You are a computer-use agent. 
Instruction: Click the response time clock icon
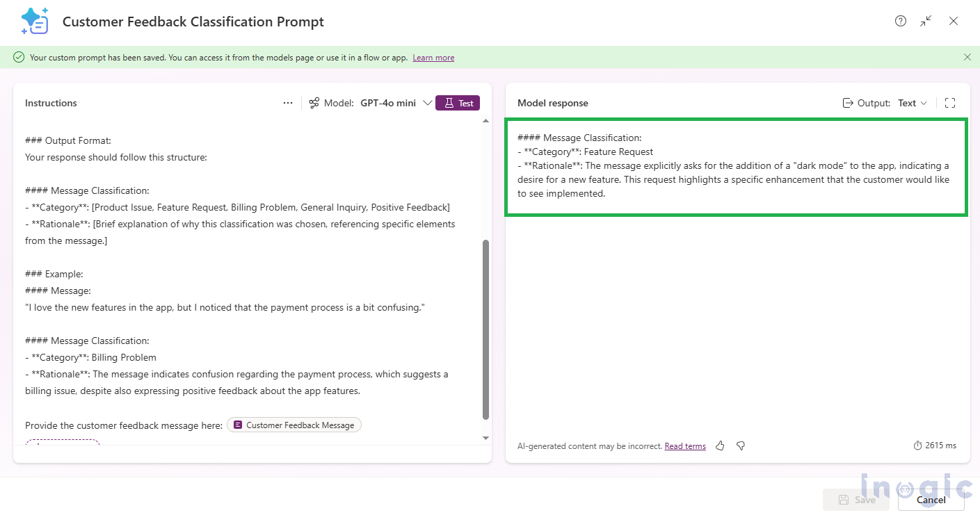(x=917, y=445)
